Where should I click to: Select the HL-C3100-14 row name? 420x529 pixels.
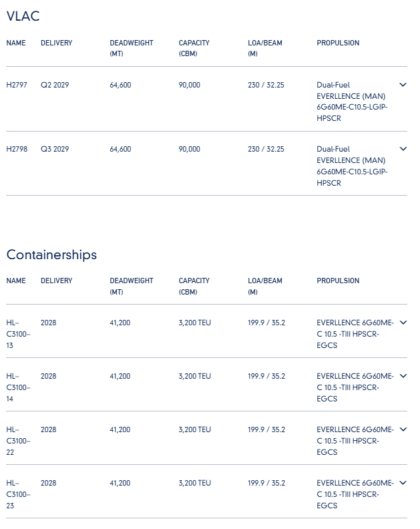18,387
